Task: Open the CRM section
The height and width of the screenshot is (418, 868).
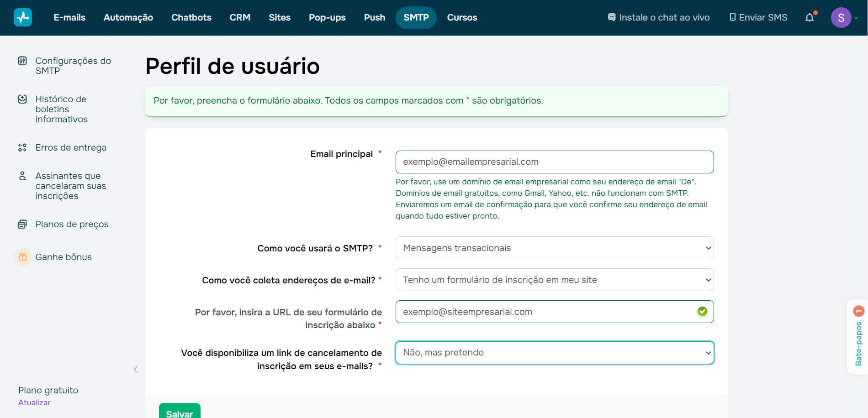Action: [240, 17]
